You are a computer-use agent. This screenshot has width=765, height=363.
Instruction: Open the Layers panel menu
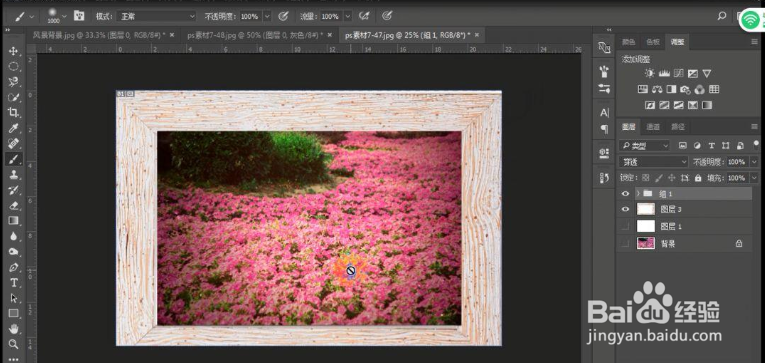(755, 127)
